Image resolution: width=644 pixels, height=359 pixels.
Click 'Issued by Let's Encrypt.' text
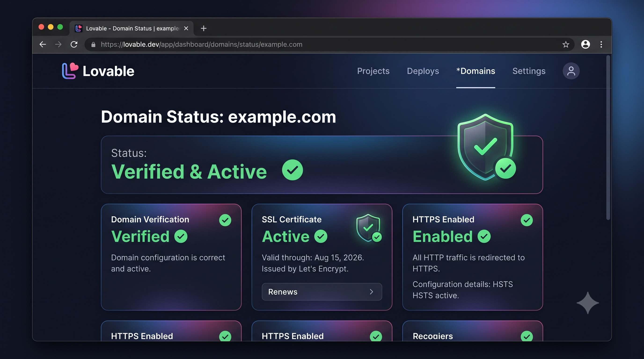pyautogui.click(x=305, y=269)
